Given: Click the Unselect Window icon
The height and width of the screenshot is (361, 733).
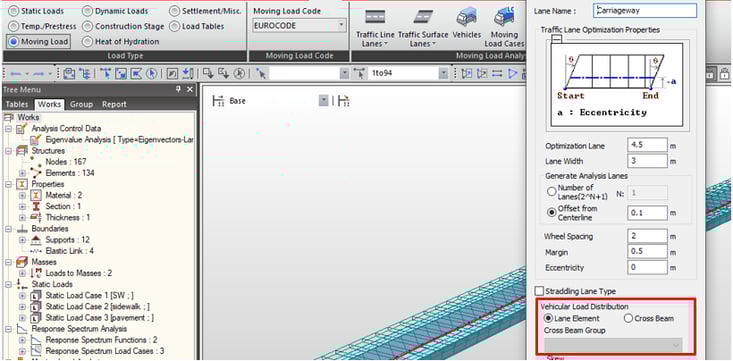Looking at the screenshot, I should point(208,73).
